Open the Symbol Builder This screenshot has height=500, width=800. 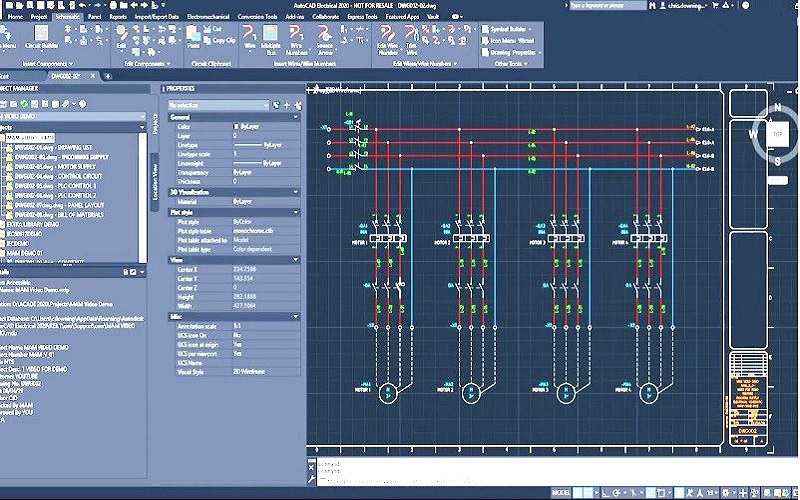tap(507, 29)
